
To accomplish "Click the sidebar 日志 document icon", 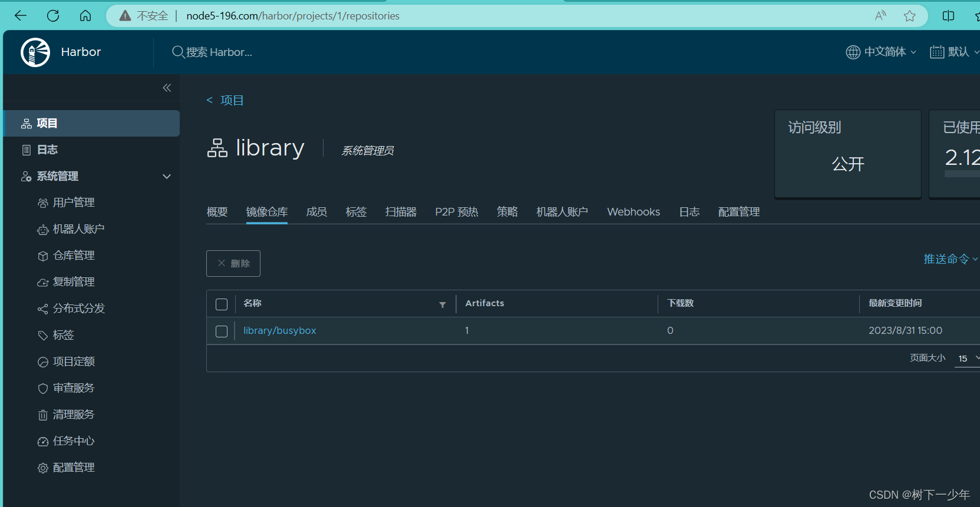I will (x=27, y=150).
